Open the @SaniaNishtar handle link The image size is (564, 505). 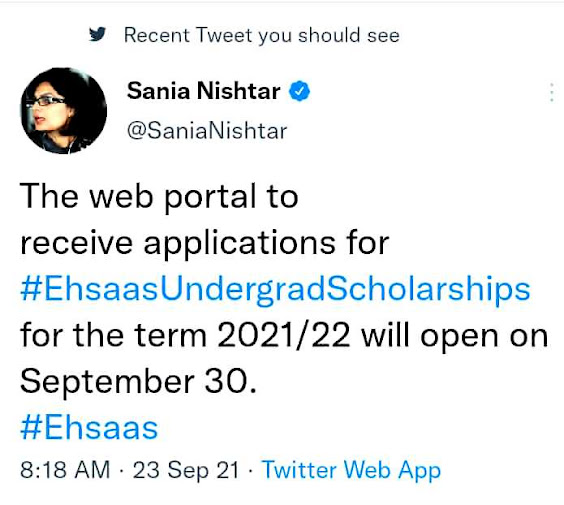207,131
